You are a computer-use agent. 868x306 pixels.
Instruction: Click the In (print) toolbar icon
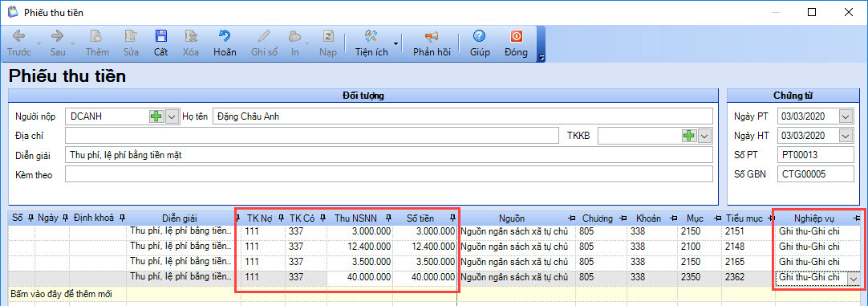(294, 37)
